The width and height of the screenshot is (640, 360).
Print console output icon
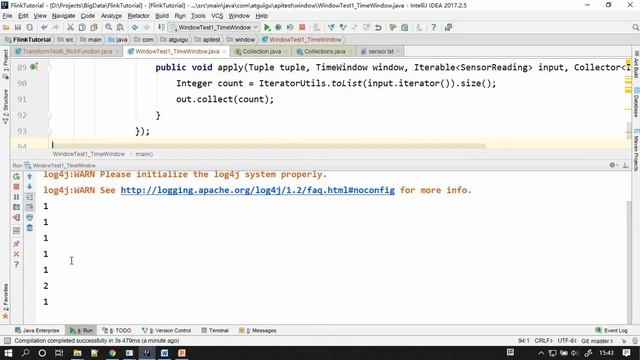[x=29, y=218]
